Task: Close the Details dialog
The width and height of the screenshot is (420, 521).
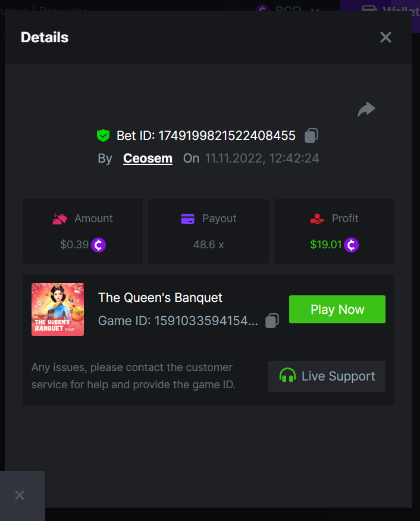Action: pyautogui.click(x=385, y=38)
